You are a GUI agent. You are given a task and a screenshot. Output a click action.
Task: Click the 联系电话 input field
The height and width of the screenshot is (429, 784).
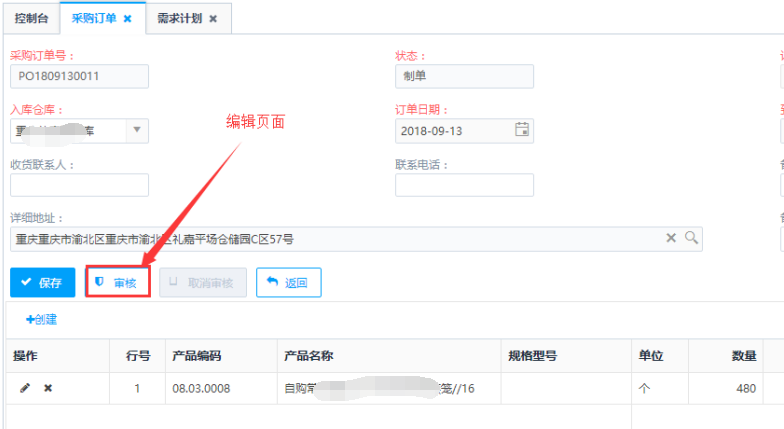click(464, 185)
